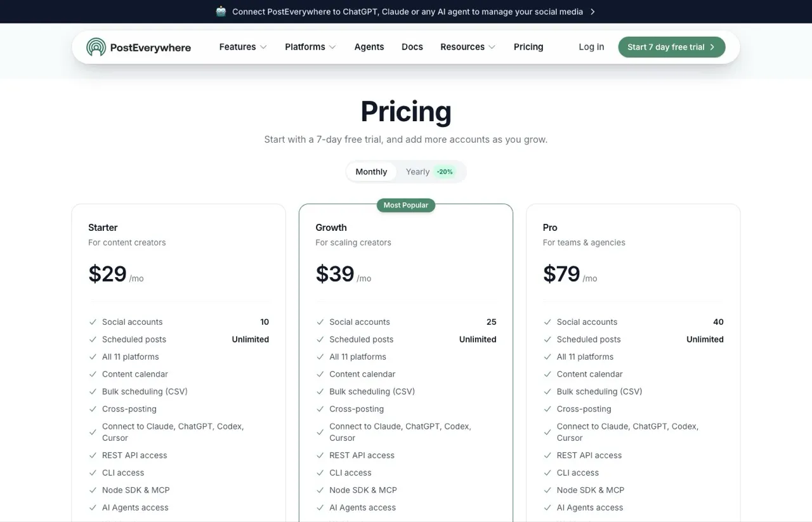
Task: Click the 7-day free trial subtitle text
Action: 406,140
